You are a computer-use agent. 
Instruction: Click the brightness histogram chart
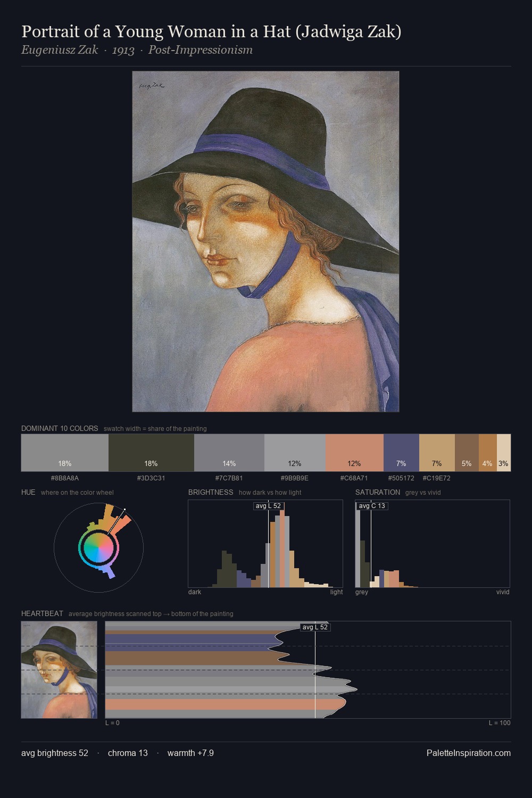click(265, 544)
